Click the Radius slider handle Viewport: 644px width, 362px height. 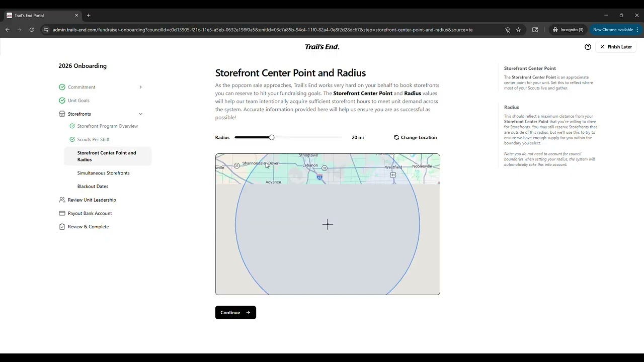(272, 137)
